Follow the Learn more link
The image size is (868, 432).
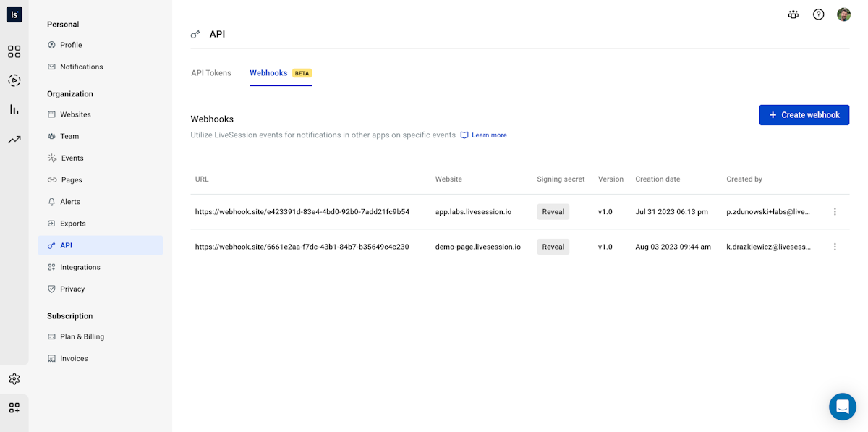(488, 135)
